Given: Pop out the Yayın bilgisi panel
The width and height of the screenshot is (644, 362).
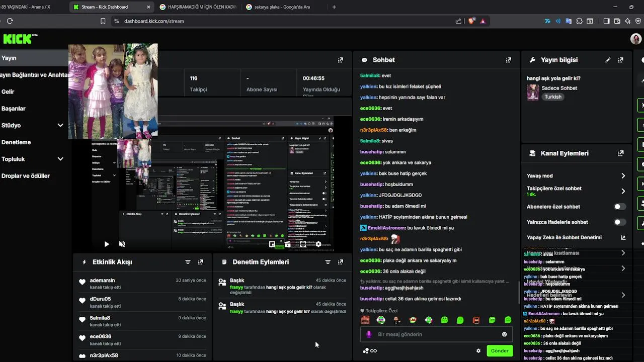Looking at the screenshot, I should 620,60.
